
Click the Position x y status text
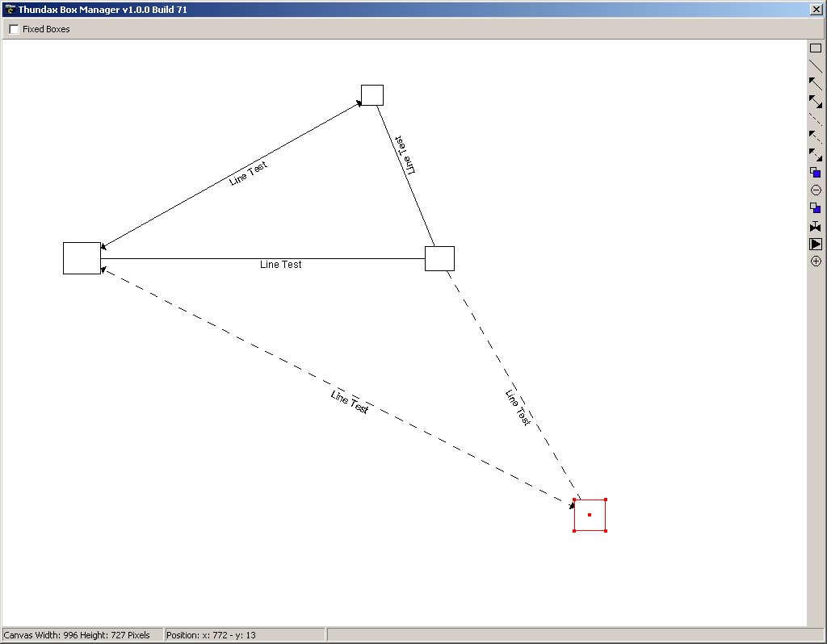pos(211,635)
